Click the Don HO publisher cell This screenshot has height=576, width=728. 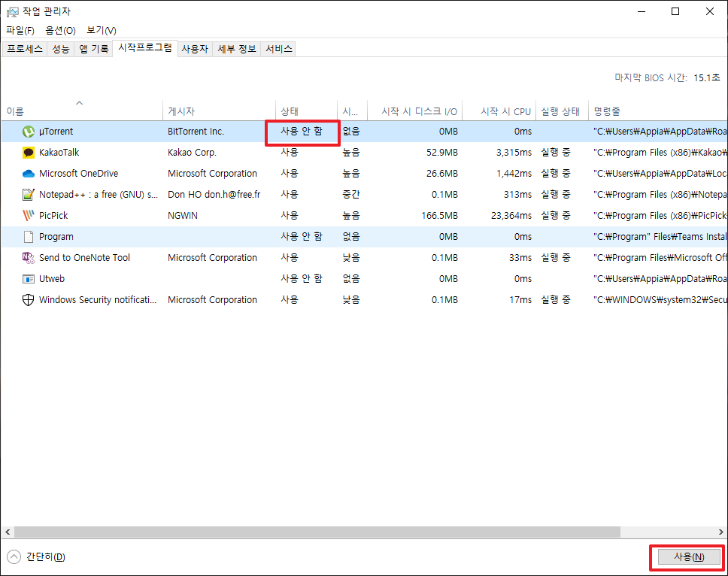pos(214,195)
